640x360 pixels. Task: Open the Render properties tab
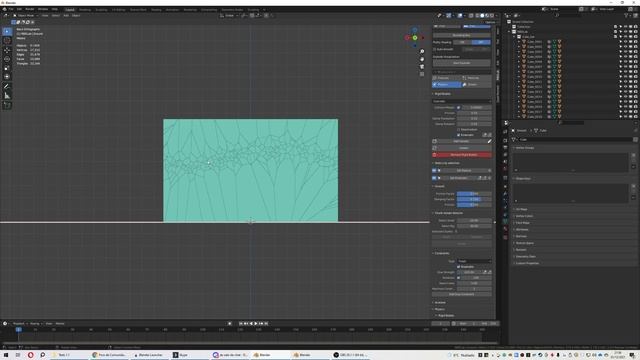[505, 140]
